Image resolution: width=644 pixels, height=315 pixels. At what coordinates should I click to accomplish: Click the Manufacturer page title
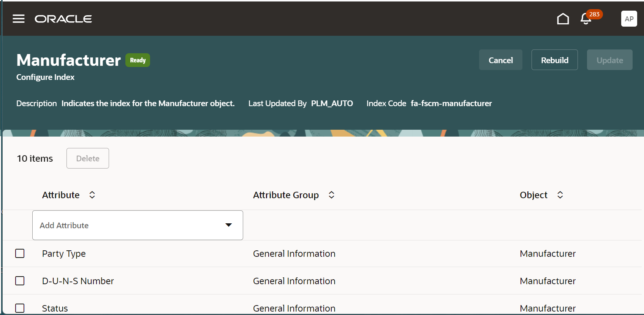69,60
